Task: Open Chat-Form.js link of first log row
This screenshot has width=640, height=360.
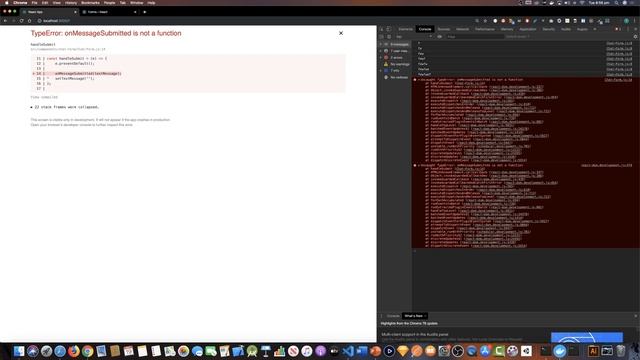Action: 619,43
